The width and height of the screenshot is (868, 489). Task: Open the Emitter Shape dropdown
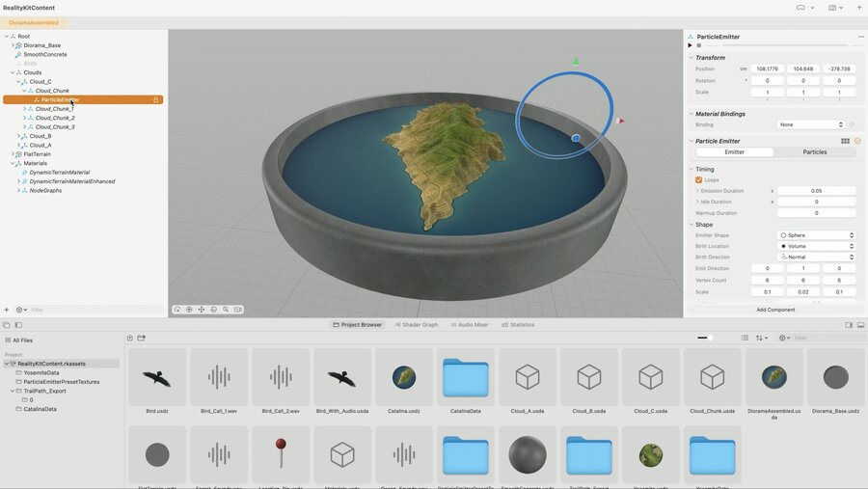817,235
